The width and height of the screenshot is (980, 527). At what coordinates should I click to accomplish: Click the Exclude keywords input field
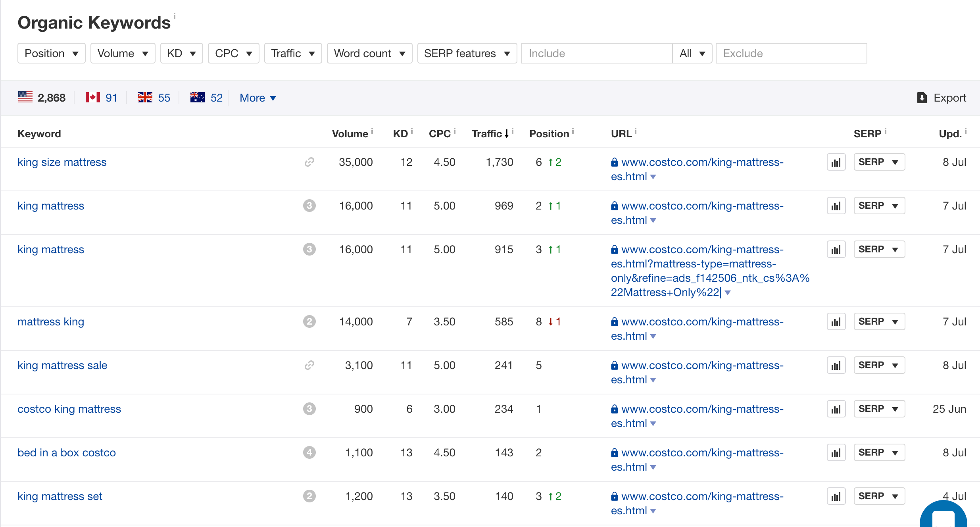(792, 53)
